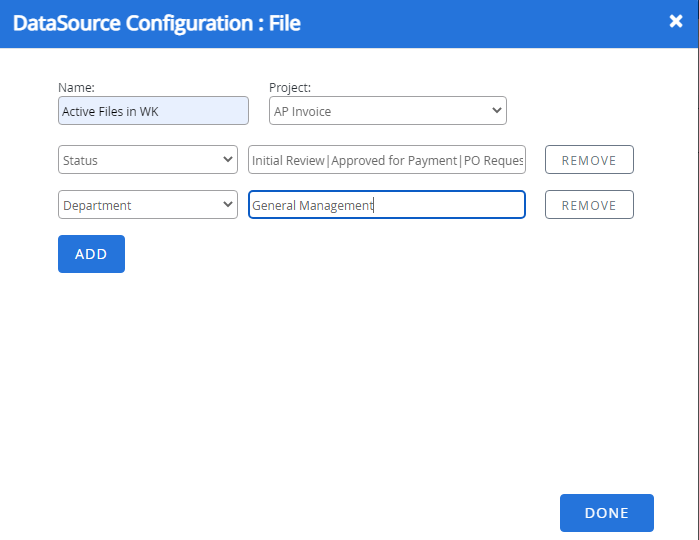The image size is (699, 540).
Task: Open the Project dropdown showing AP Invoice
Action: pyautogui.click(x=387, y=111)
